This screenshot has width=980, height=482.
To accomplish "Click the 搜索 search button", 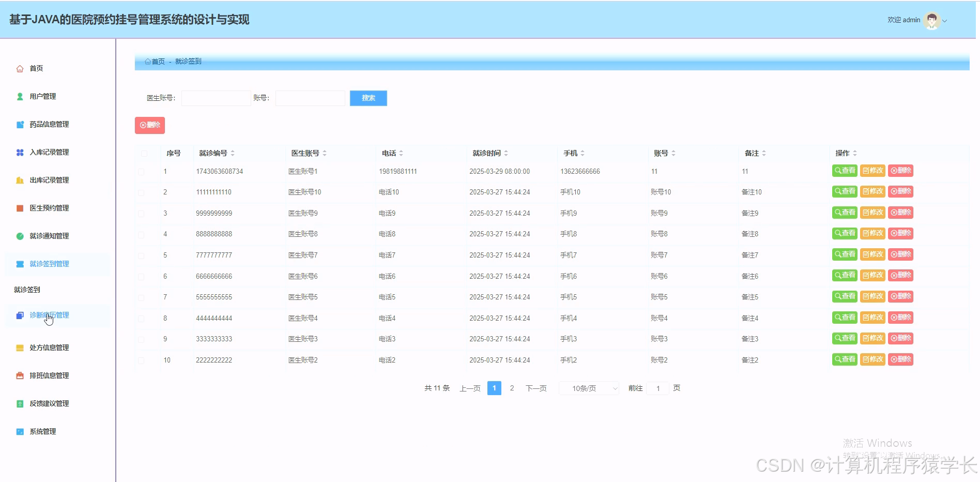I will coord(368,98).
